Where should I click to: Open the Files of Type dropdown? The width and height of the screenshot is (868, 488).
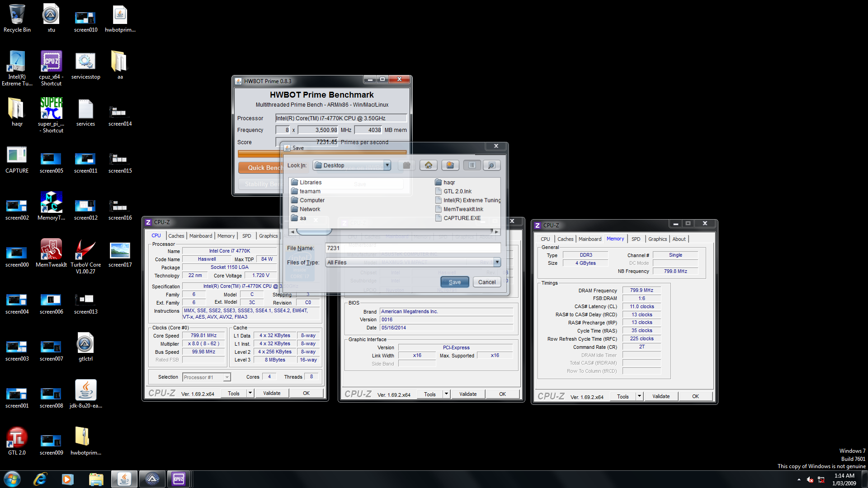coord(497,263)
